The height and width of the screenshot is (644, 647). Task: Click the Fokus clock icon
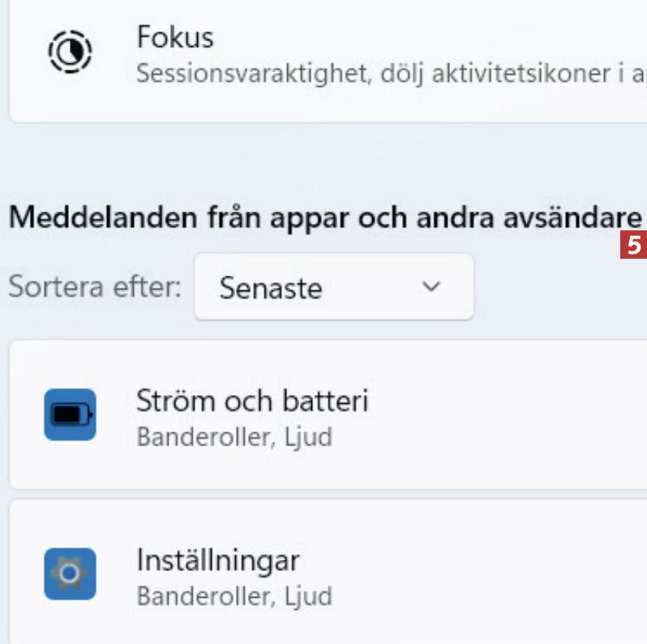(70, 54)
